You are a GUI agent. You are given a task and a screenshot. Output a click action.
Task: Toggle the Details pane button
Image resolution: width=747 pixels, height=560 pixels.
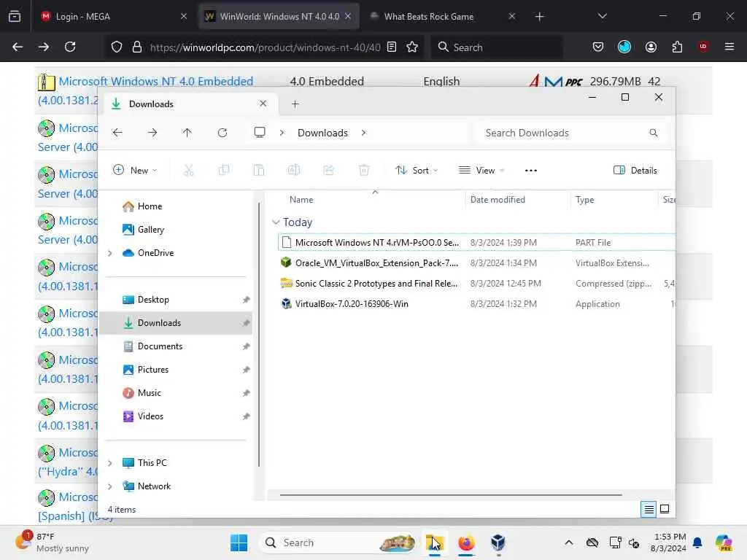click(635, 170)
